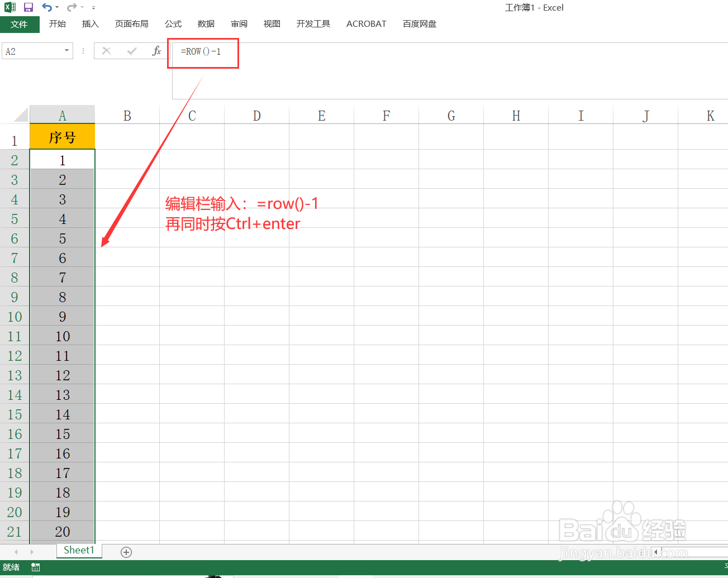This screenshot has width=728, height=578.
Task: Click the New Sheet plus icon
Action: [x=126, y=552]
